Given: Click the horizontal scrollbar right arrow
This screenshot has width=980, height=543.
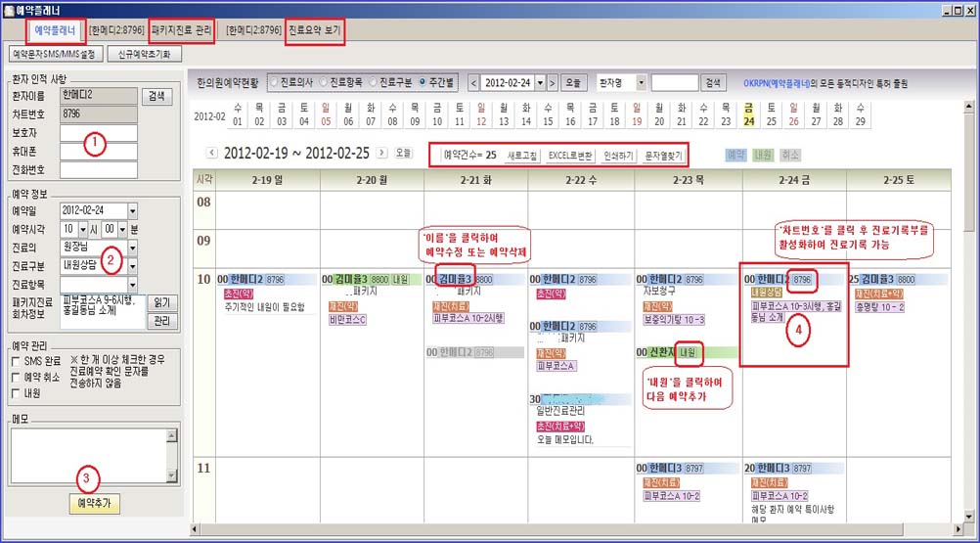Looking at the screenshot, I should (958, 529).
